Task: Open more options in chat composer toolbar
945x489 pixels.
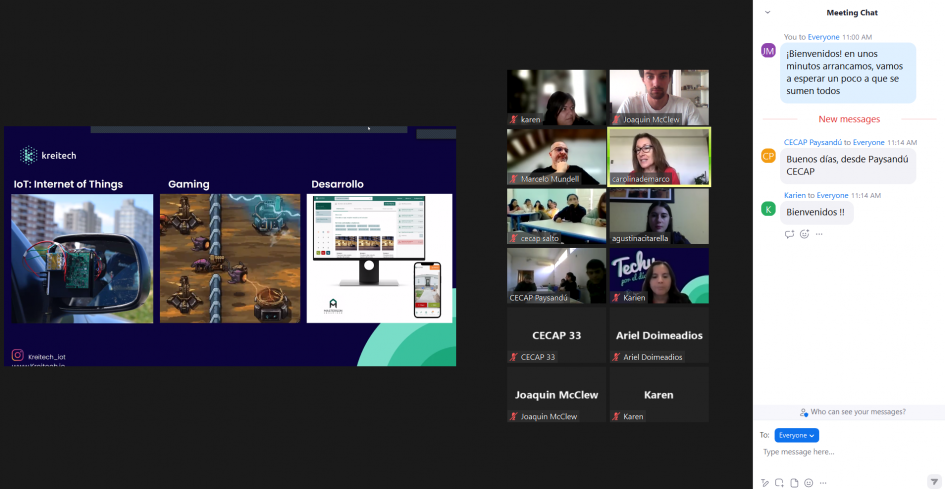Action: coord(823,483)
